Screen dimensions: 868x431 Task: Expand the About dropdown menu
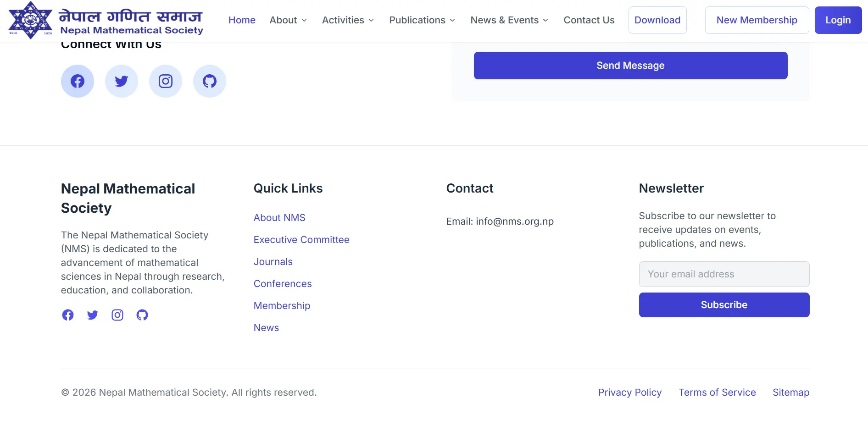pos(288,20)
